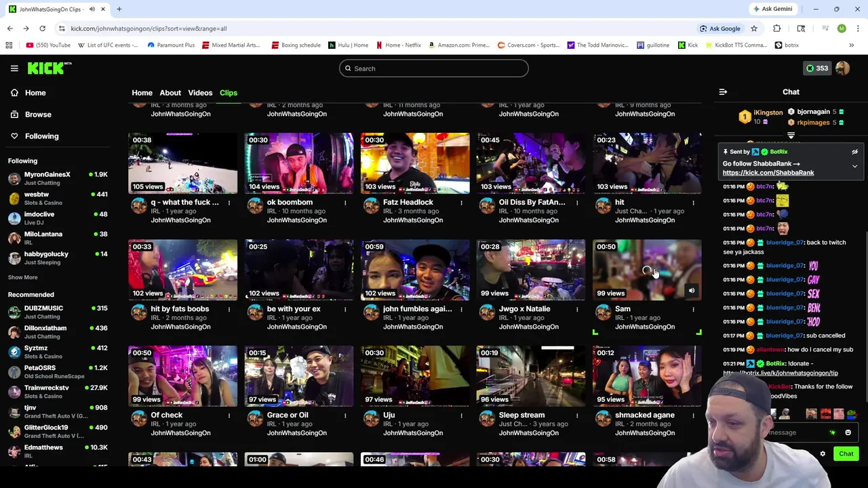Image resolution: width=868 pixels, height=488 pixels.
Task: Open options menu for 'hit' clip
Action: 693,203
